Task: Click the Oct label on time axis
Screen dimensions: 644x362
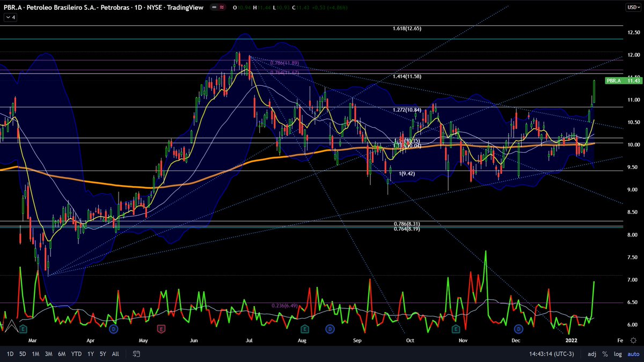Action: (x=410, y=340)
